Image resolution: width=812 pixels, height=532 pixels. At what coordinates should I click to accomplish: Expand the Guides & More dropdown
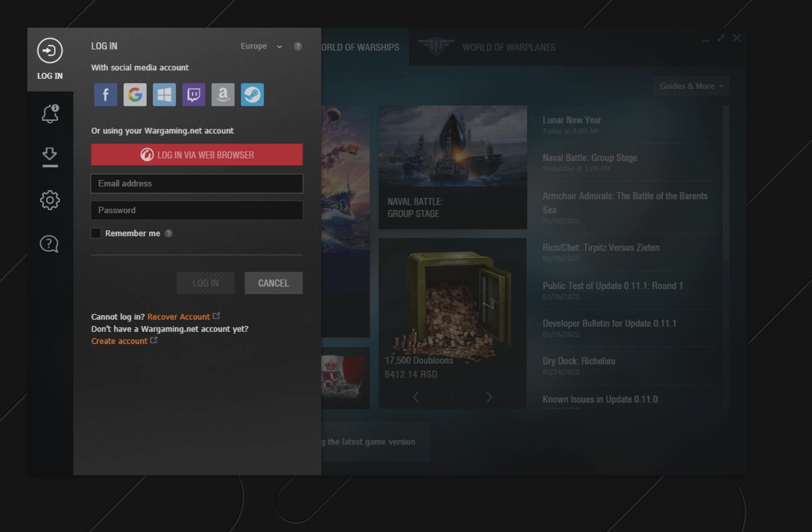(691, 86)
